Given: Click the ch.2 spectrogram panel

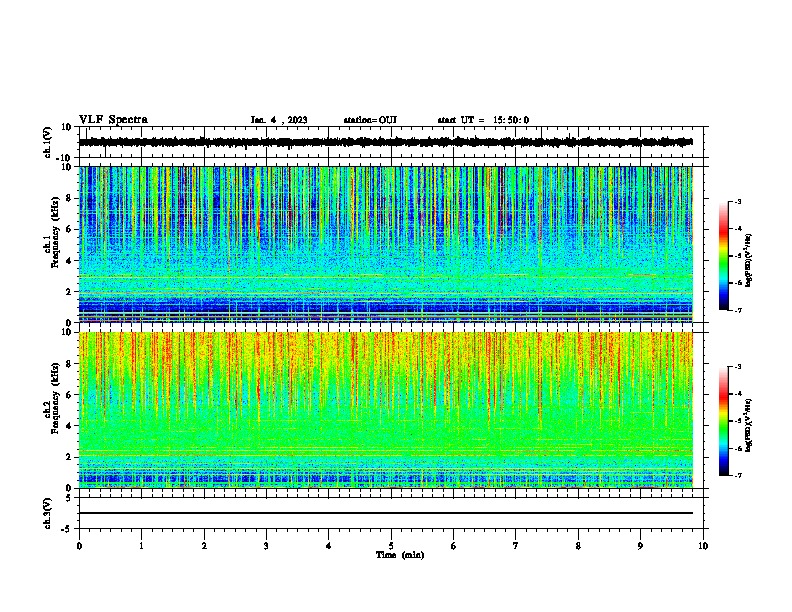Looking at the screenshot, I should tap(386, 410).
